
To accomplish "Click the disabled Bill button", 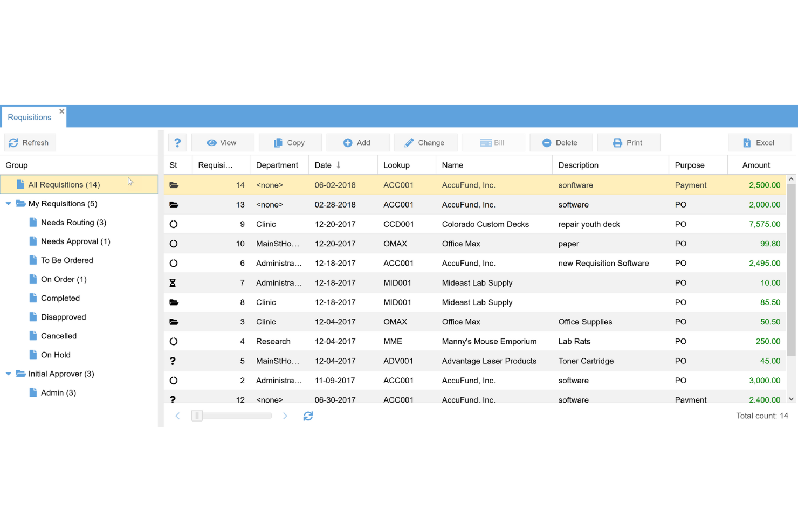I will coord(493,142).
